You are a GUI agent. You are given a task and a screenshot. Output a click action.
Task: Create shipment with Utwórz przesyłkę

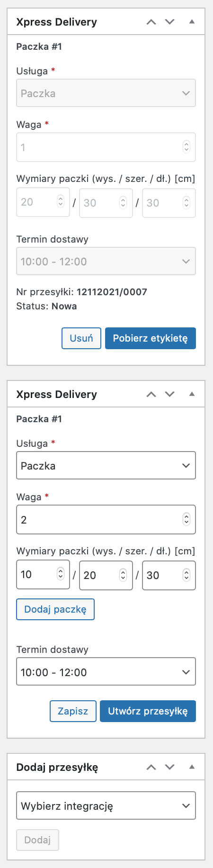pos(148,711)
